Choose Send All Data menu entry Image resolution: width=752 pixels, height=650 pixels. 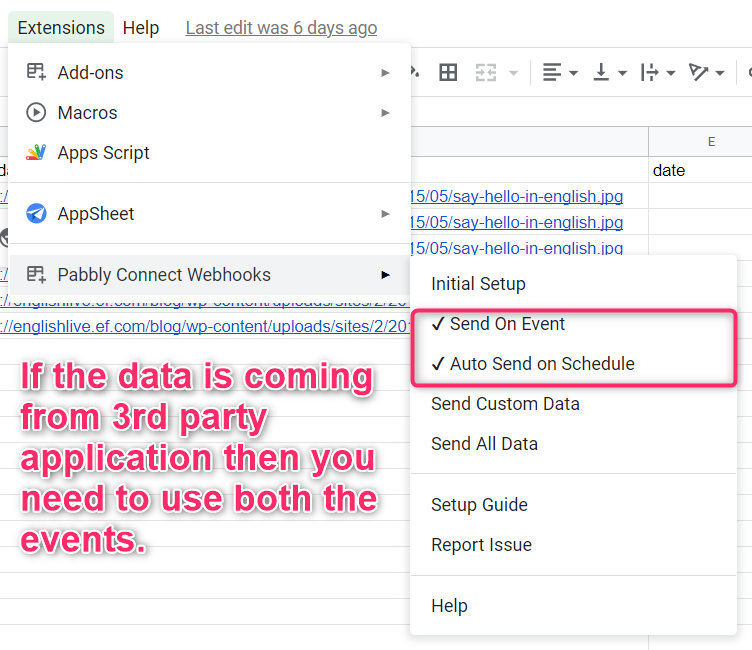point(484,444)
